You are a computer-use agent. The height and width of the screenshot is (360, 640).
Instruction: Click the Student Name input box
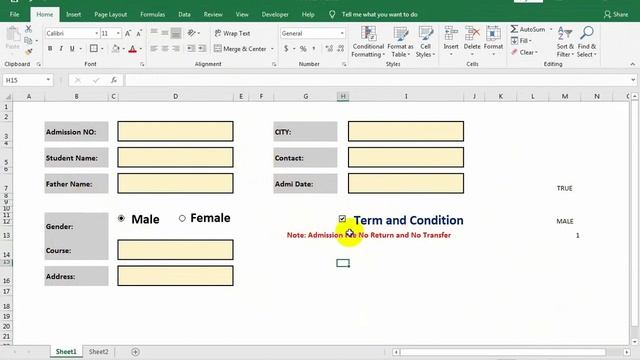[x=176, y=158]
